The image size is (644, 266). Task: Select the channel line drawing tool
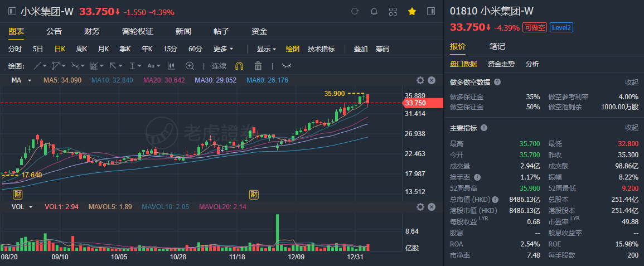tap(56, 65)
